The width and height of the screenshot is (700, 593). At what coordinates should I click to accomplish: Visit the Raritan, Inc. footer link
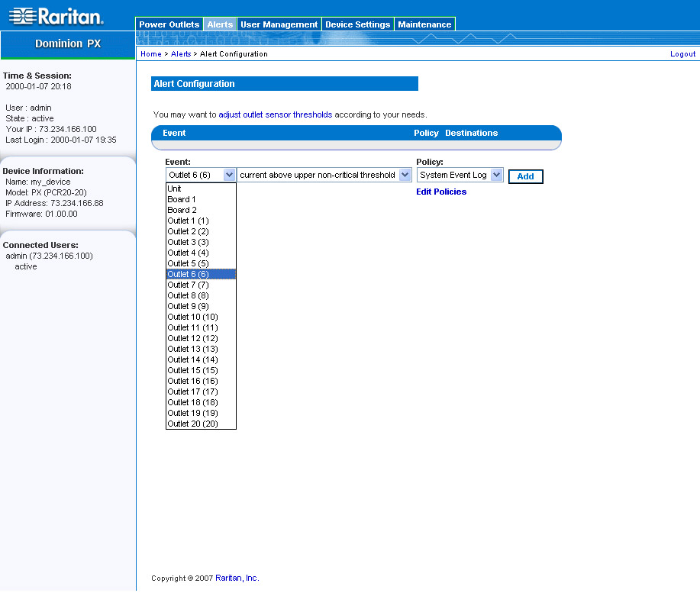pyautogui.click(x=237, y=578)
